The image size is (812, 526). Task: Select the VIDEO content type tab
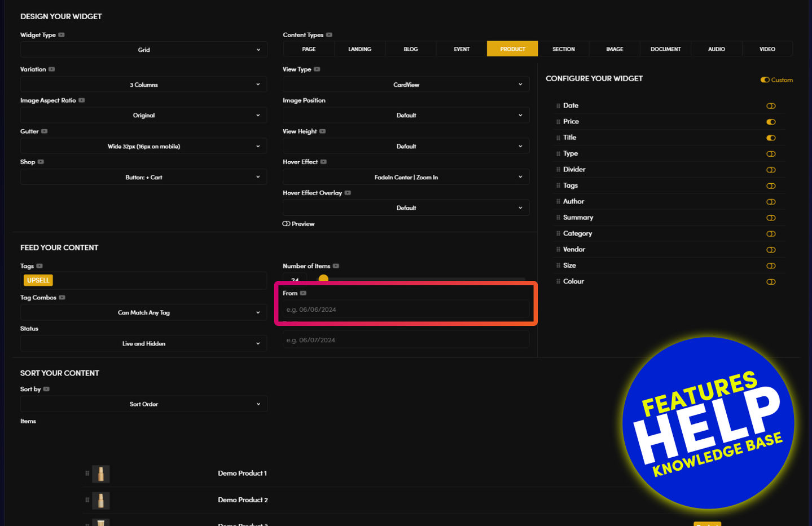pyautogui.click(x=767, y=49)
